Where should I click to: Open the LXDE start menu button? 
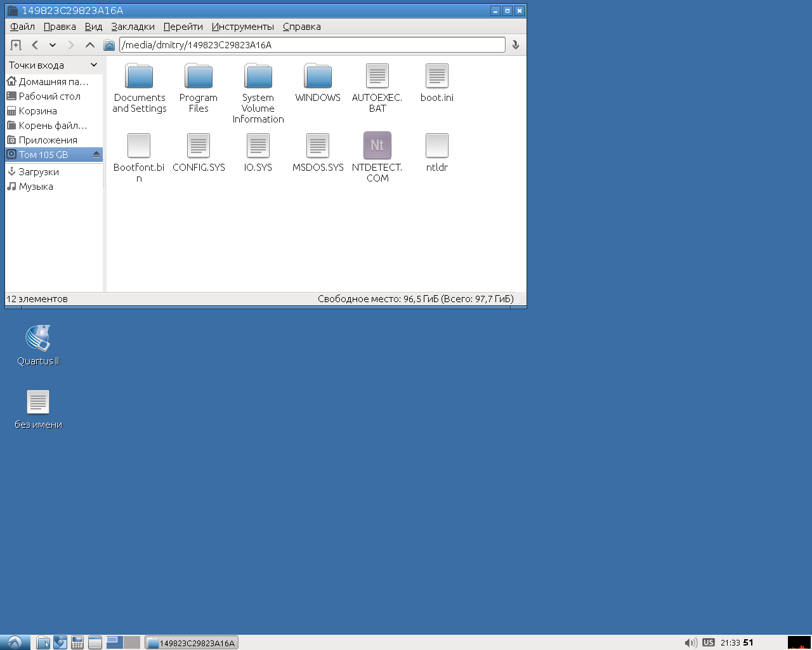15,642
